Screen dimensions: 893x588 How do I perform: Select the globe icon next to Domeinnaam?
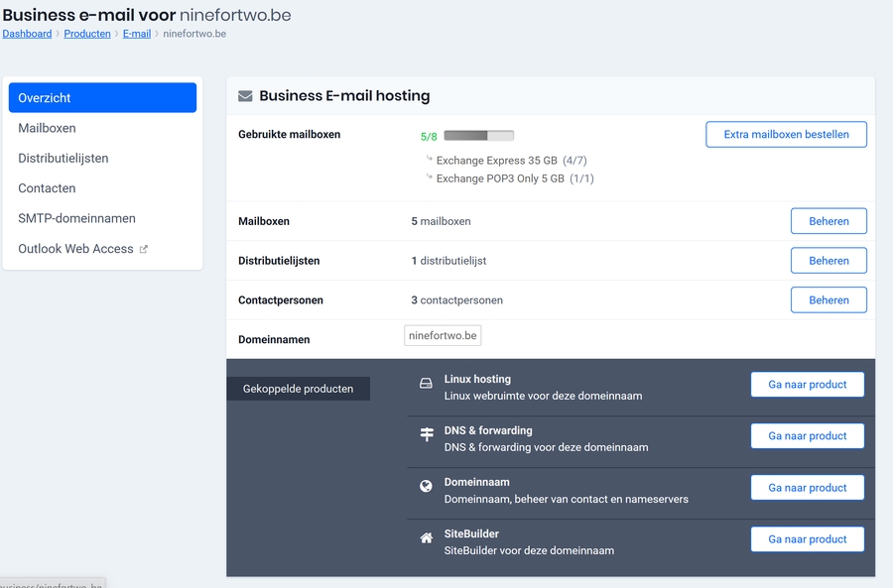[x=426, y=486]
